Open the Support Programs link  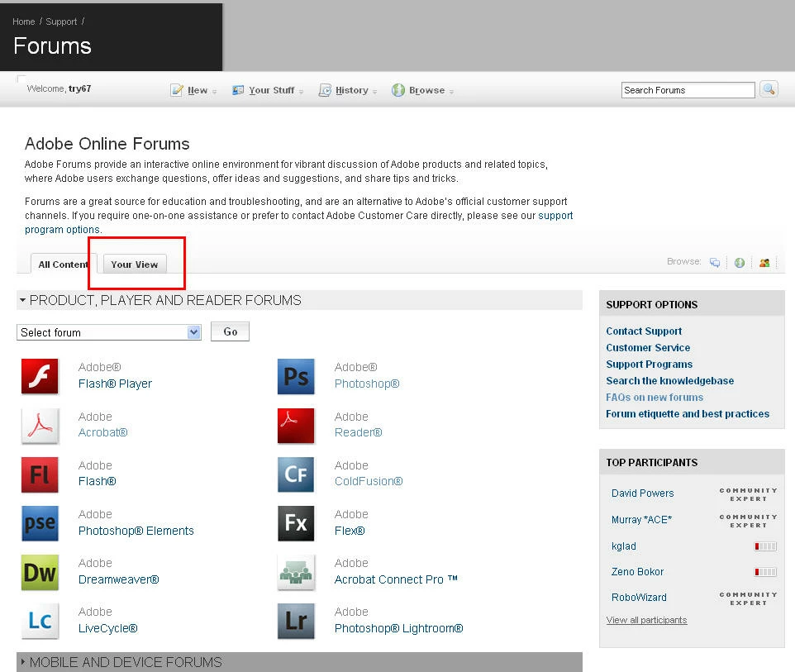(x=650, y=365)
